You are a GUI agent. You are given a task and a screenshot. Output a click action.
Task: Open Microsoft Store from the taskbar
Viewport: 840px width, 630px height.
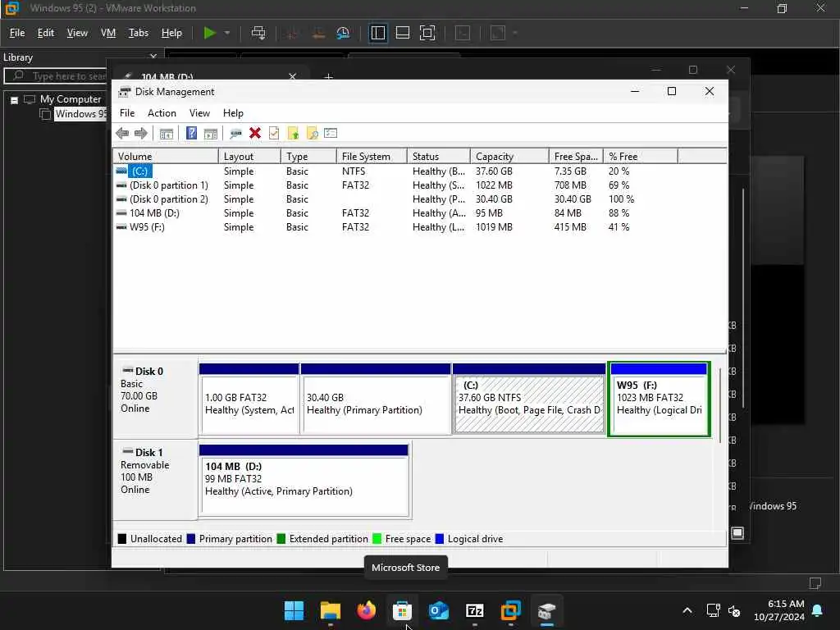tap(402, 610)
